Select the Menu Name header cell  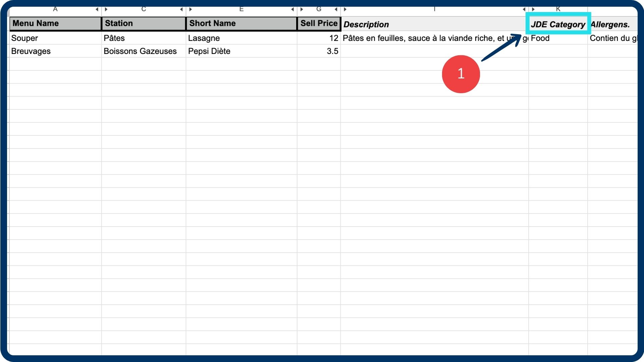coord(55,23)
